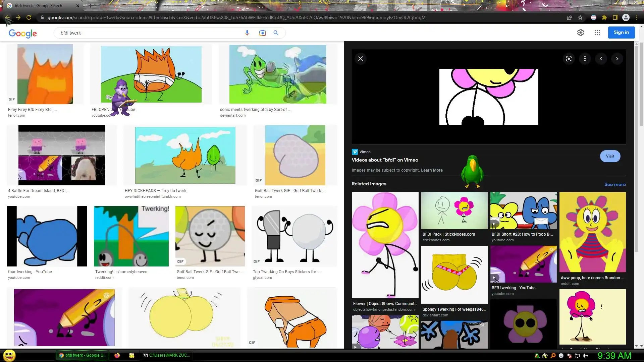Open three-dot more options in preview
Image resolution: width=644 pixels, height=362 pixels.
tap(585, 59)
